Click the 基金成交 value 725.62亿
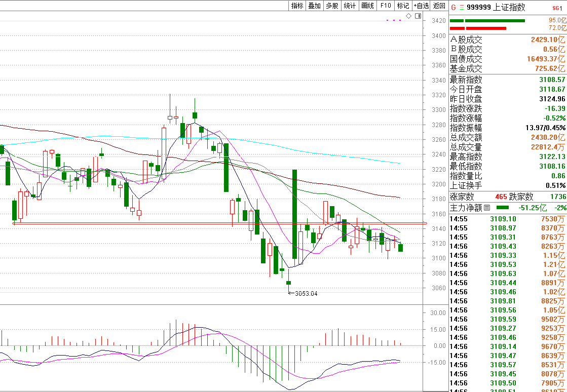 click(x=550, y=68)
